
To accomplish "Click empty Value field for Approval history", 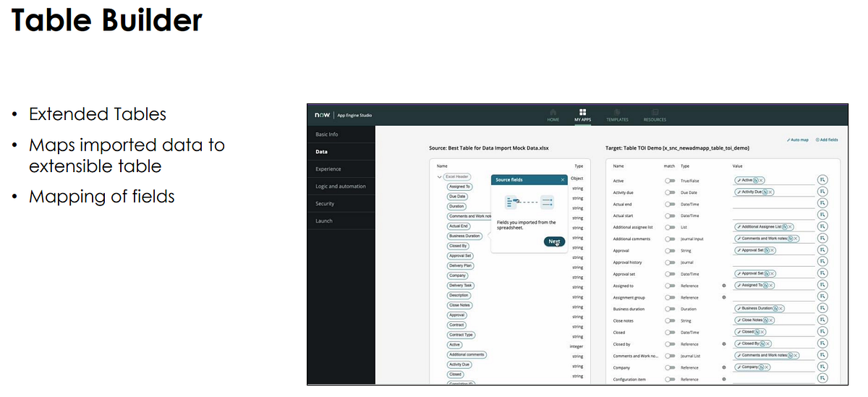I will 773,262.
